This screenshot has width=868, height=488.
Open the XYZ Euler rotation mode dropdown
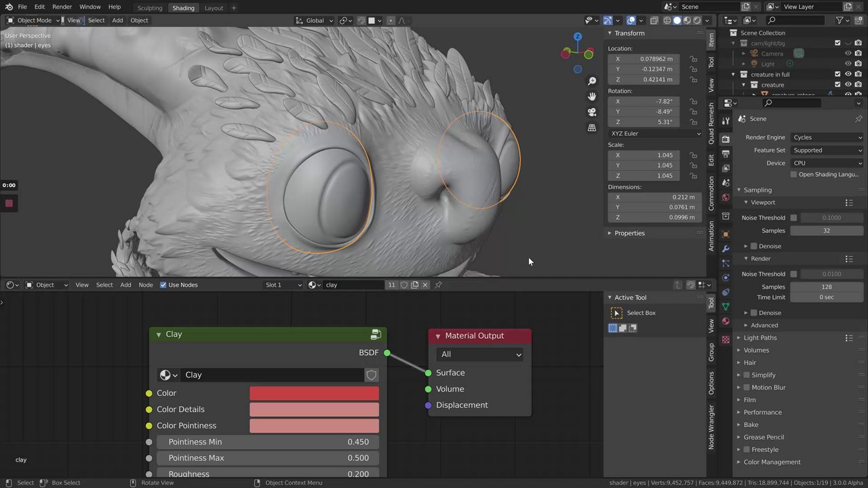655,134
